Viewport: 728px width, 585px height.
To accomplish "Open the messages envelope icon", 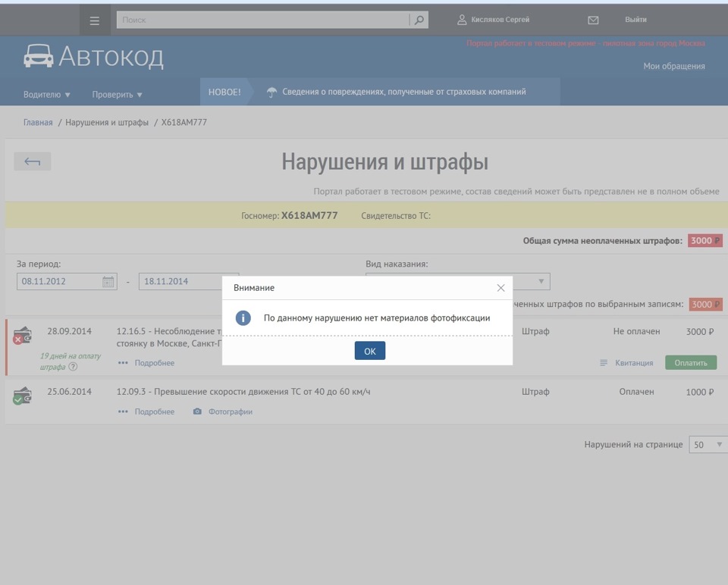I will click(x=593, y=20).
